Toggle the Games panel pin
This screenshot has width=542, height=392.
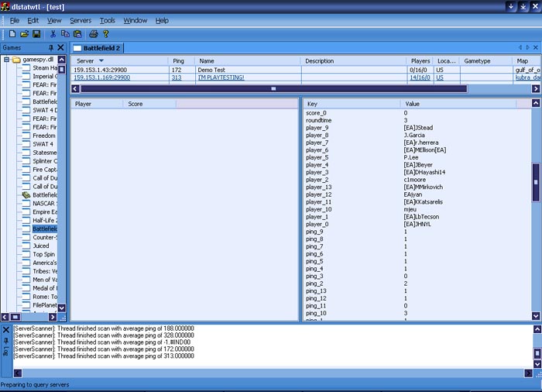(52, 48)
